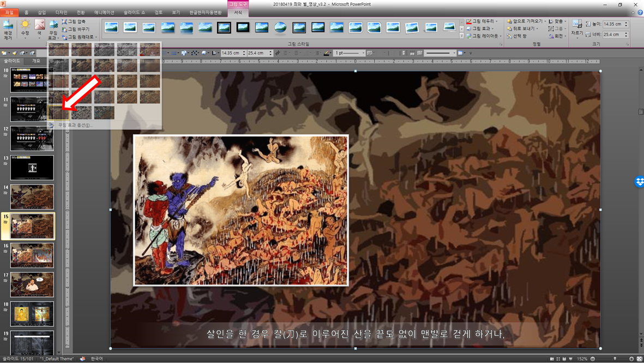The width and height of the screenshot is (644, 363).
Task: Click the 배경 제거 (remove background) icon
Action: (x=8, y=29)
